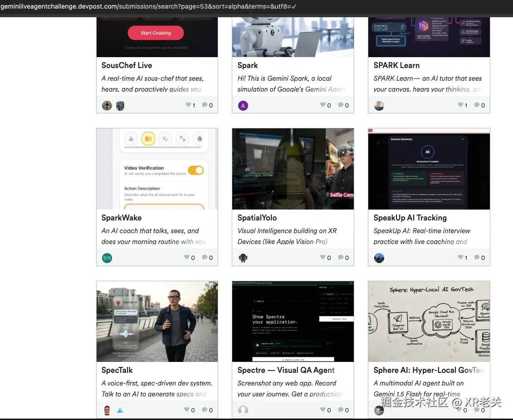Click the like heart on SpatialYolo card
513x420 pixels.
point(323,257)
